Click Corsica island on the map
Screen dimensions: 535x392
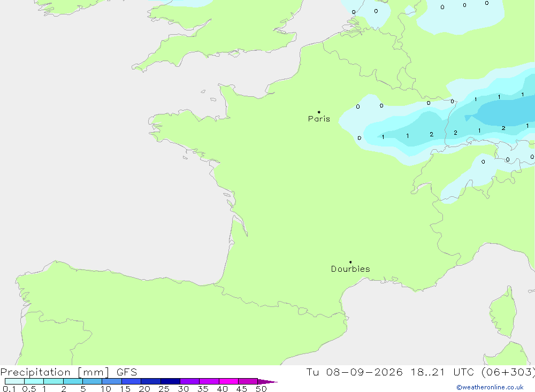503,313
